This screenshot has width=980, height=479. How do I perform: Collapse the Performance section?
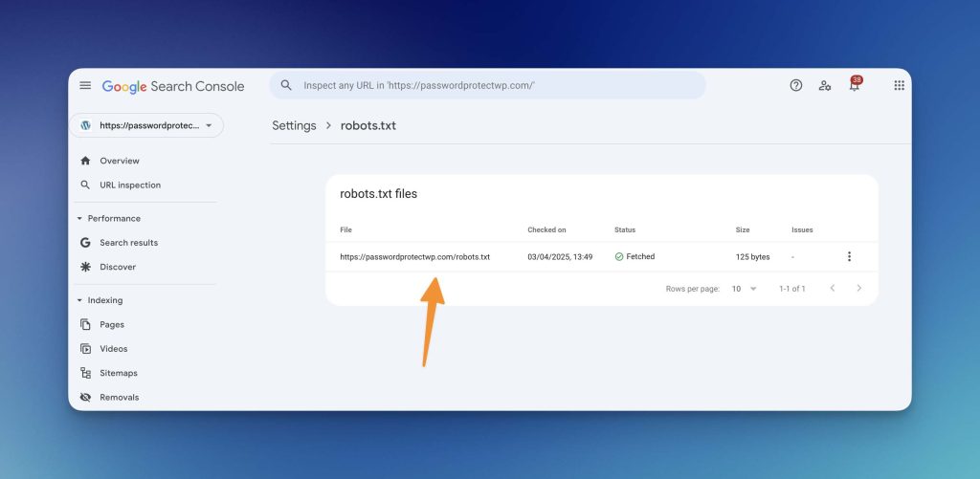79,219
